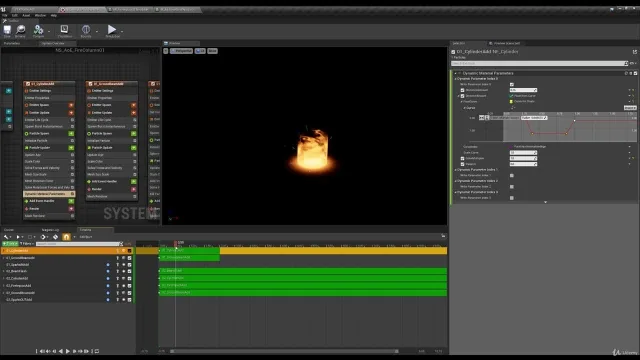The image size is (640, 360).
Task: Add module to Emitter Update in 01_CylinderAdd
Action: 71,112
